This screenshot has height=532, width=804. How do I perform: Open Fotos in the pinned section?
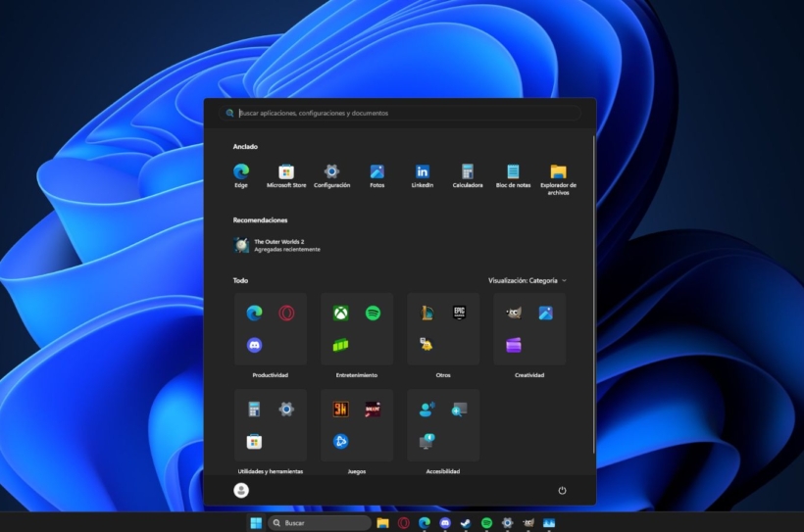[x=377, y=175]
